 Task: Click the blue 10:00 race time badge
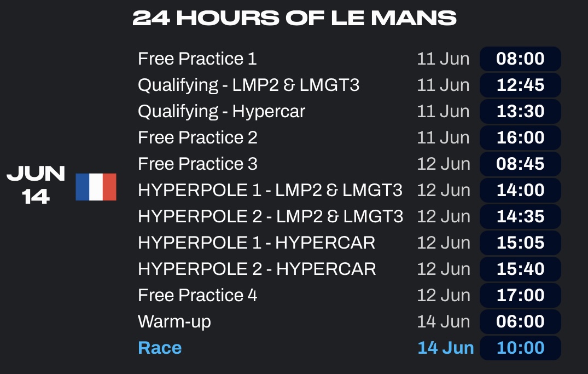520,348
